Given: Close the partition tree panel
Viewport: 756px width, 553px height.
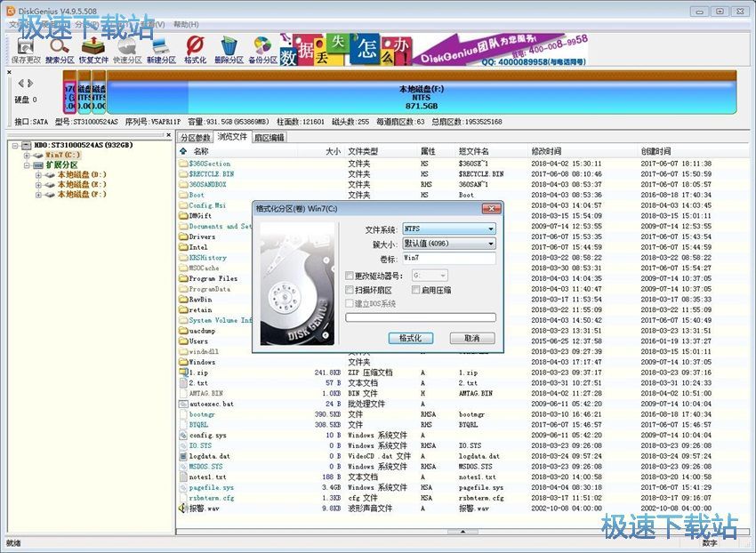Looking at the screenshot, I should click(x=168, y=135).
